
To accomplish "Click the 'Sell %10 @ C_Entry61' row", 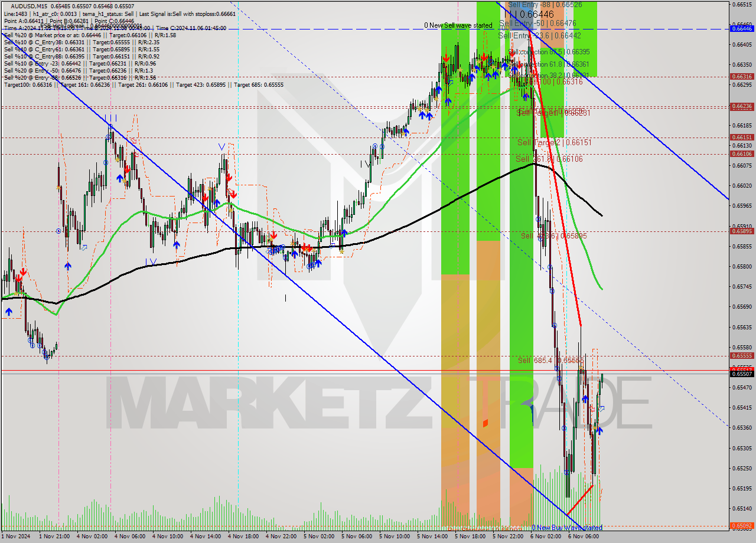I will tap(82, 49).
